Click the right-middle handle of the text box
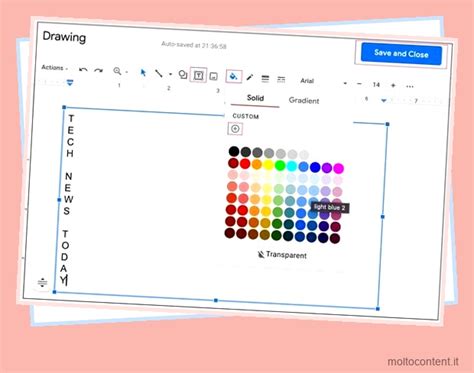The image size is (474, 373). coord(383,217)
